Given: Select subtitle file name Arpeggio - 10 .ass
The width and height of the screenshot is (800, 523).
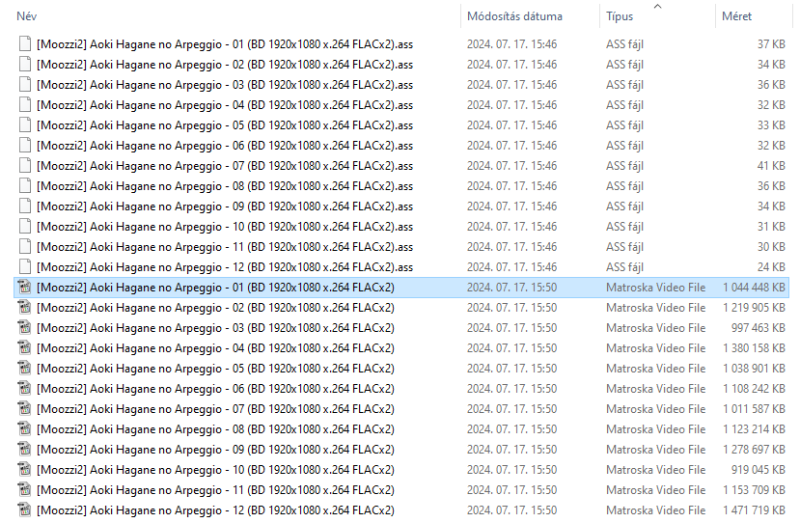Looking at the screenshot, I should [224, 227].
